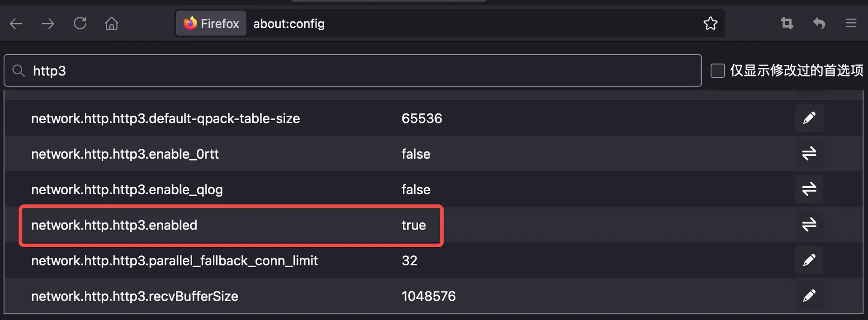Screen dimensions: 868x320
Task: Click the Firefox identity badge in URL bar
Action: [x=211, y=24]
